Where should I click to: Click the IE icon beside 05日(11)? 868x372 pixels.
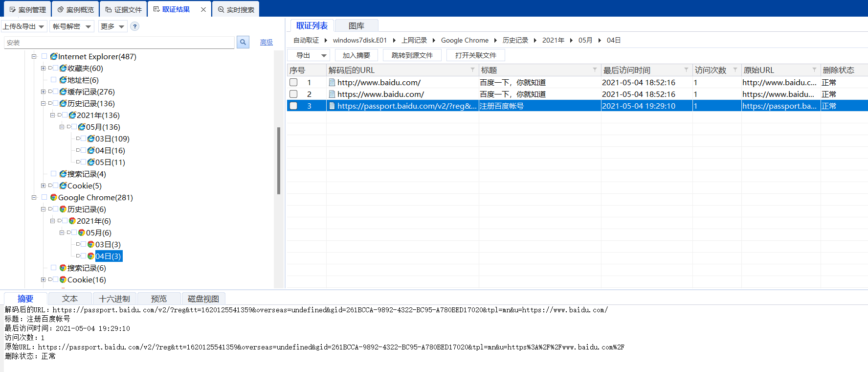(91, 162)
